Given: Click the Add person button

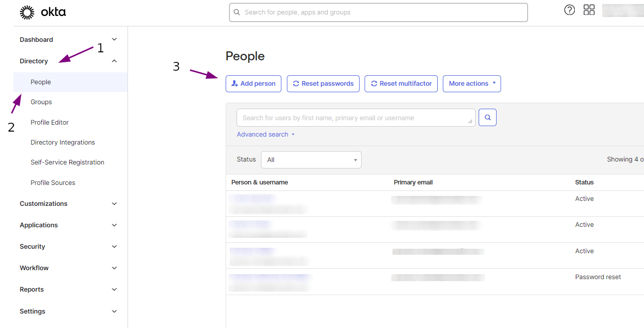Looking at the screenshot, I should (254, 83).
